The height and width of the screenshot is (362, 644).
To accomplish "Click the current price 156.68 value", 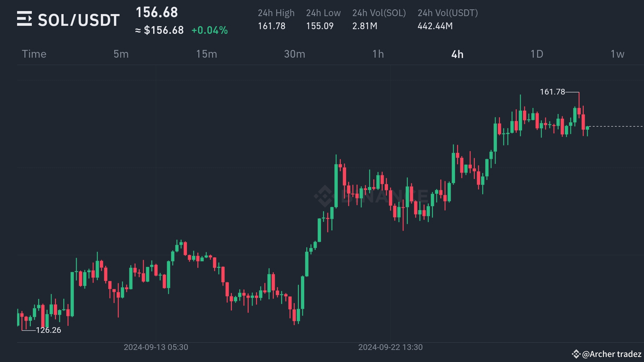I will click(x=157, y=12).
